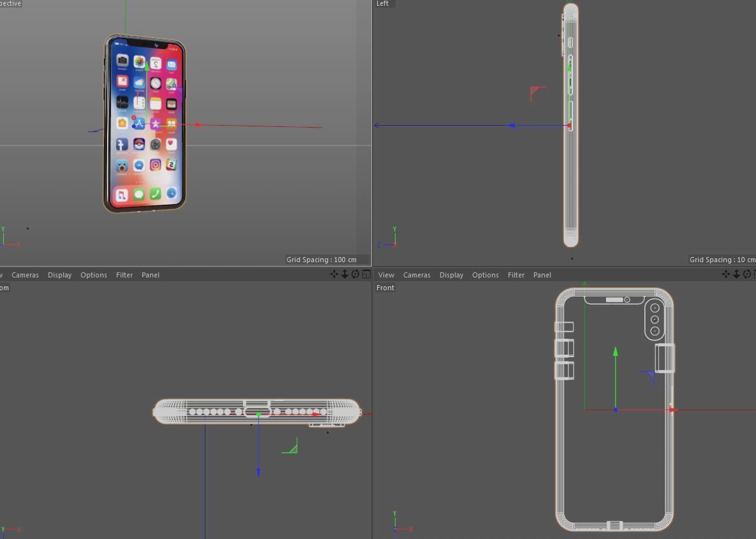Viewport: 756px width, 539px height.
Task: Select the top mute switch in the Front view
Action: coord(564,327)
